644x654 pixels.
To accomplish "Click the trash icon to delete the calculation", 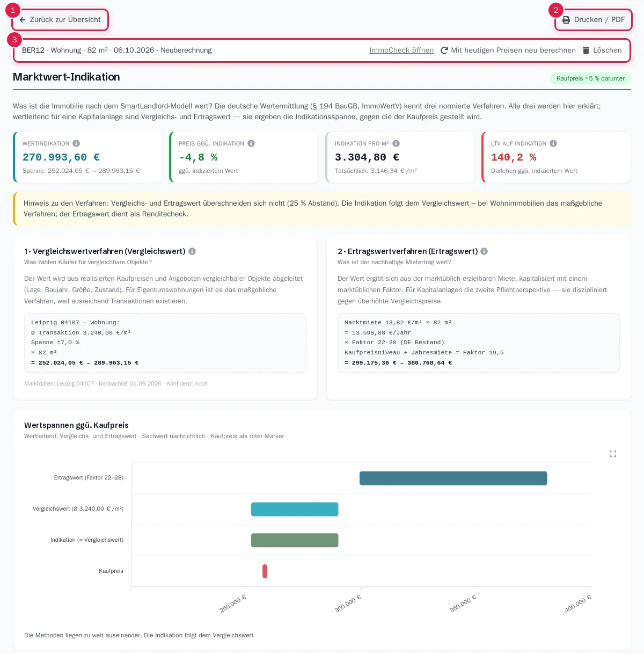I will coord(586,50).
